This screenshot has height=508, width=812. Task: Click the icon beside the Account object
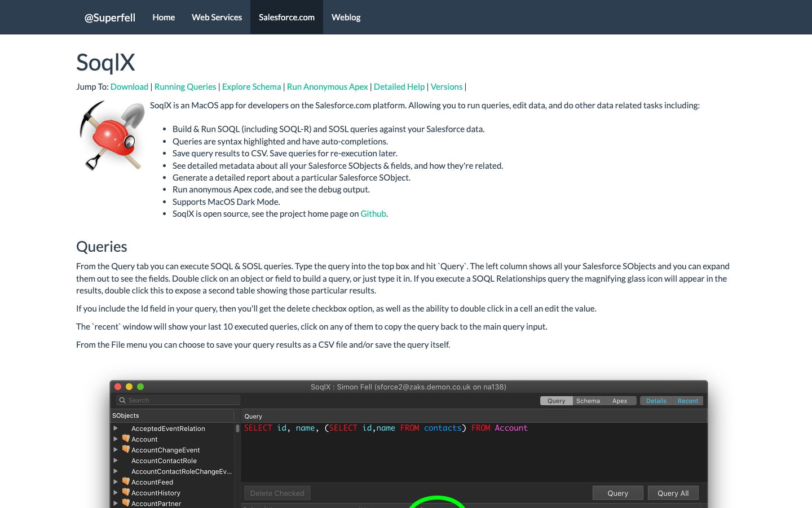click(x=126, y=439)
